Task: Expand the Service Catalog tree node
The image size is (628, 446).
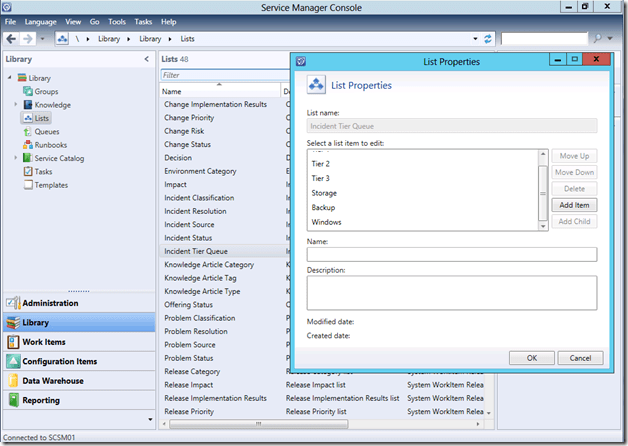Action: click(15, 158)
